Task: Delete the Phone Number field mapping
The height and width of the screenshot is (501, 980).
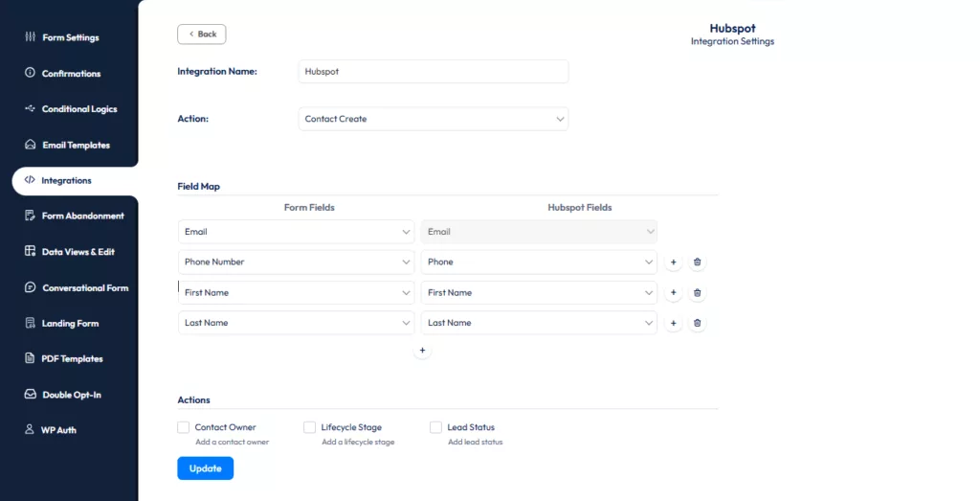Action: pos(697,262)
